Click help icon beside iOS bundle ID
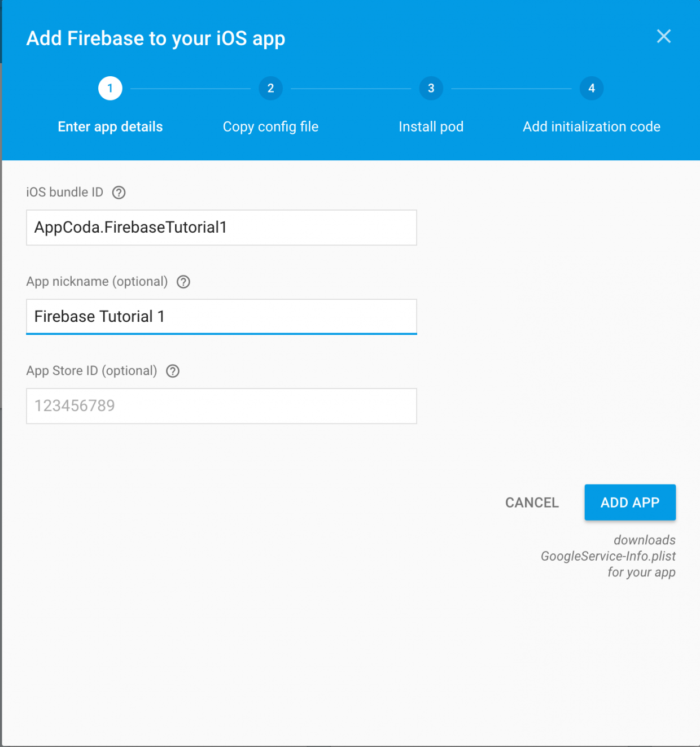This screenshot has width=700, height=747. [x=119, y=193]
